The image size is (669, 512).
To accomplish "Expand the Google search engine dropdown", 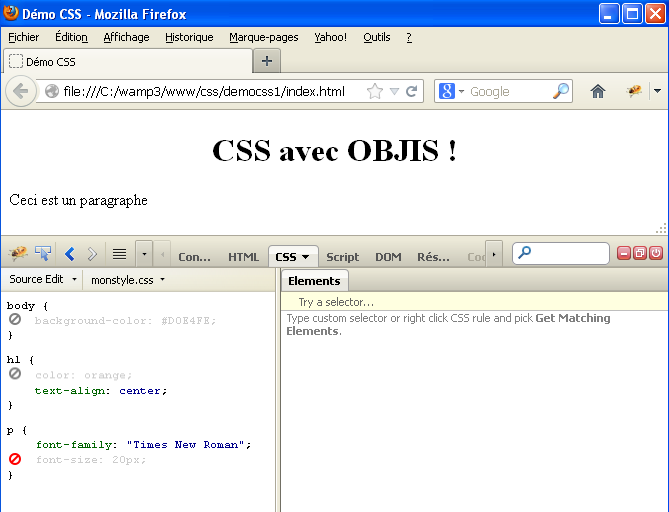I will 451,91.
